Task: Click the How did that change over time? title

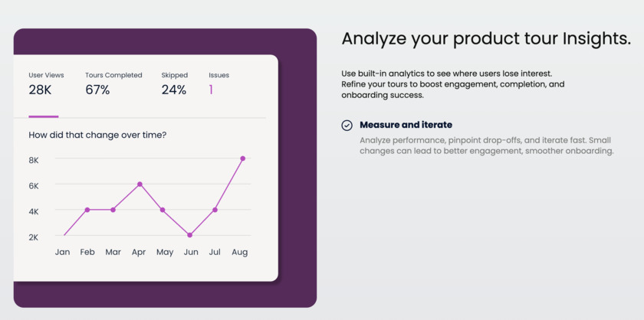Action: [97, 136]
